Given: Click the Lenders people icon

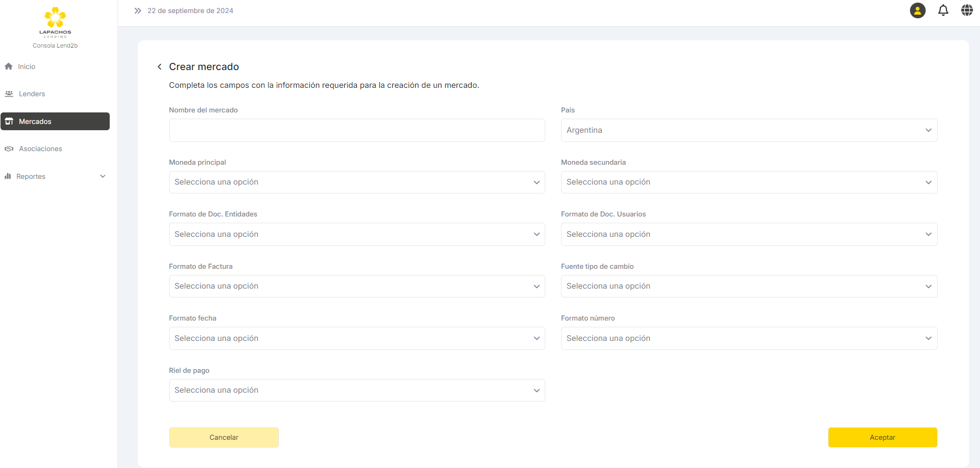Looking at the screenshot, I should point(9,94).
